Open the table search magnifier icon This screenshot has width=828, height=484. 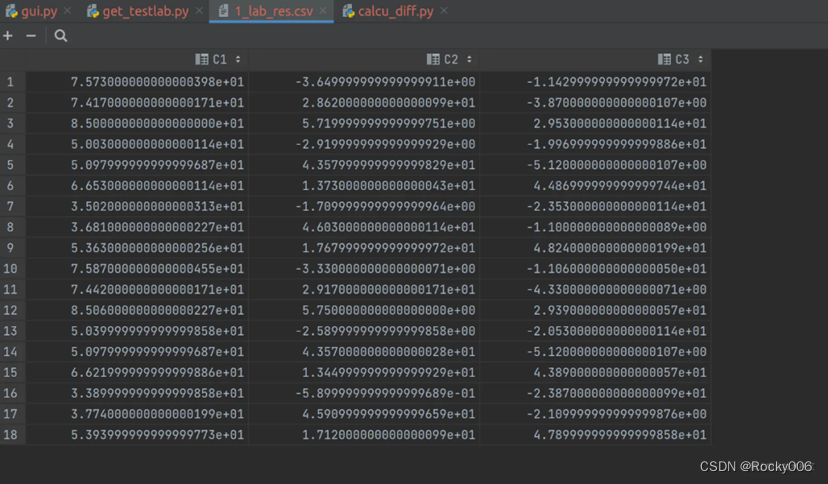click(x=61, y=36)
